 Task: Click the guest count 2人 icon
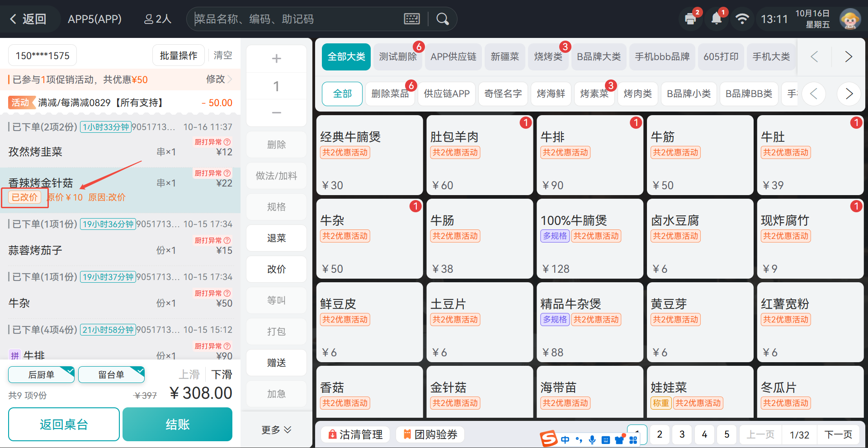click(157, 19)
